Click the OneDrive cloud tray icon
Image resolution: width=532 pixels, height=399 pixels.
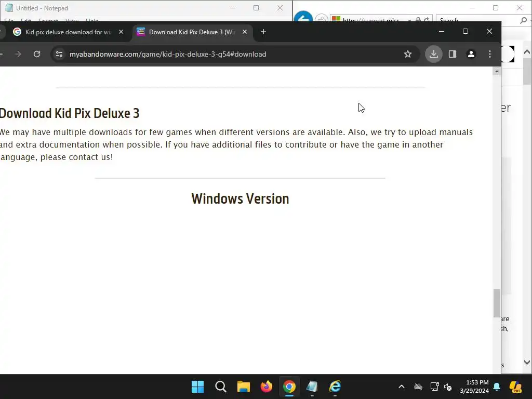point(418,387)
